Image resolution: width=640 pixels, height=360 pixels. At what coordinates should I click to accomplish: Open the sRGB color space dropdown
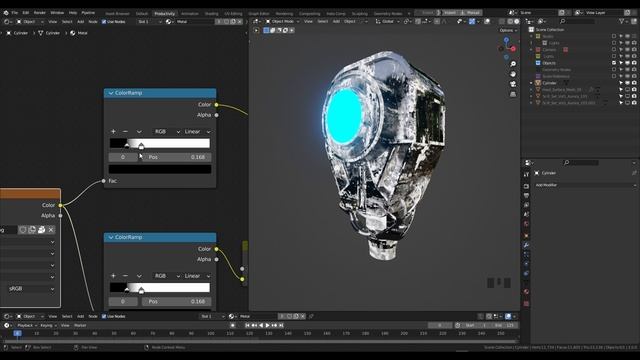coord(31,289)
